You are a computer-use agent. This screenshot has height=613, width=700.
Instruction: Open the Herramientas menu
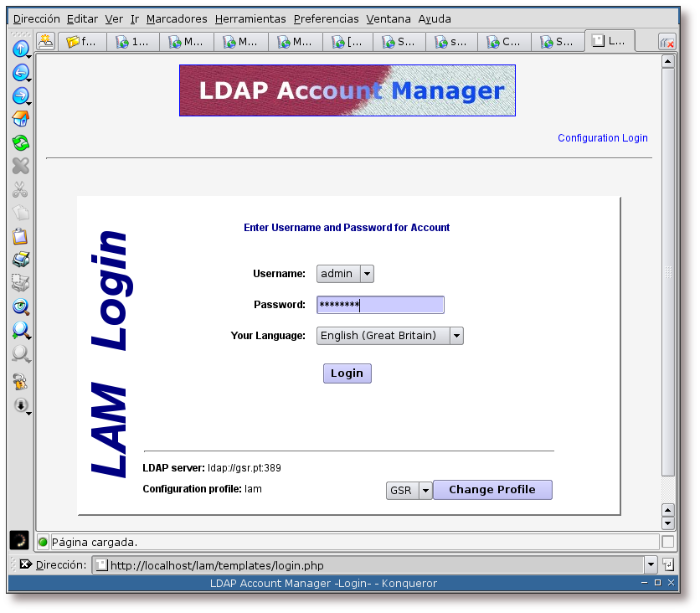[x=250, y=18]
